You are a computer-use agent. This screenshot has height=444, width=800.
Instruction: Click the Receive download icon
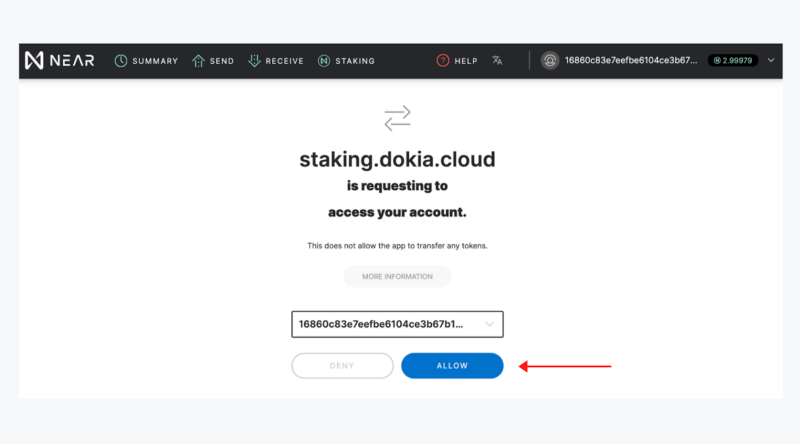254,61
